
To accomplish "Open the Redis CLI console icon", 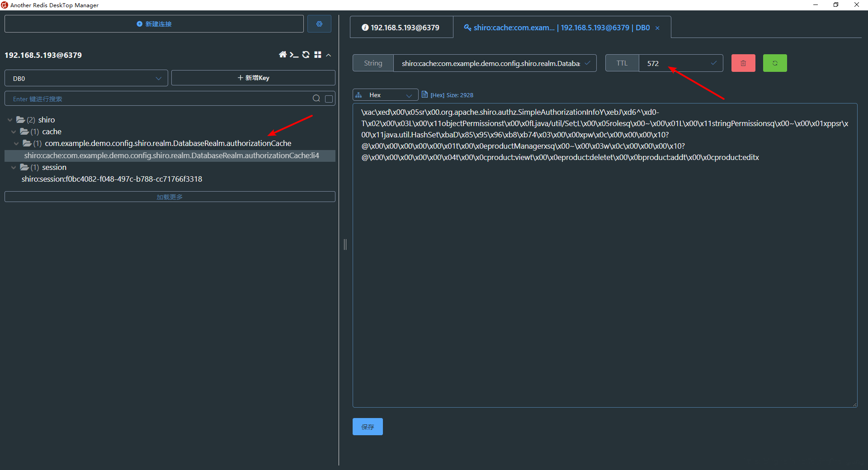I will coord(294,55).
